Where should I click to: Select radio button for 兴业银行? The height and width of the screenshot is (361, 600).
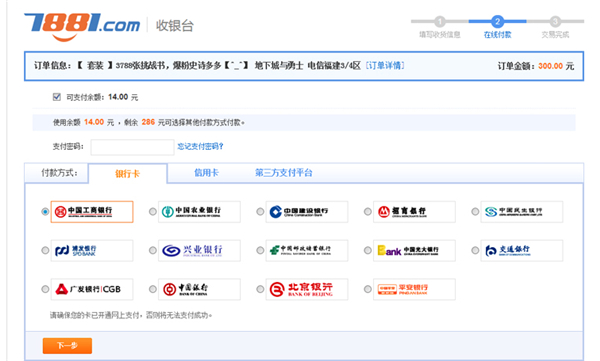[x=153, y=250]
